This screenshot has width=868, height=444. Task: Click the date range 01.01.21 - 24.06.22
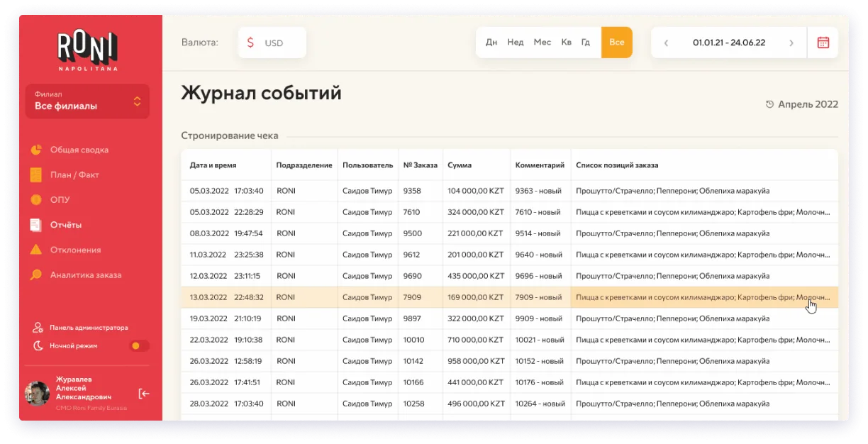click(728, 43)
